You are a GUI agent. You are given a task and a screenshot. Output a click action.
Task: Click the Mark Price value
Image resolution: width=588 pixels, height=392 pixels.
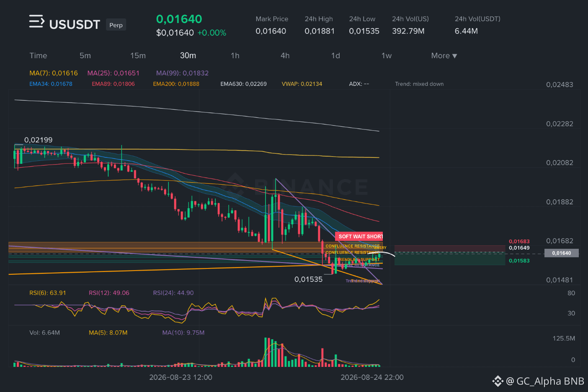[271, 31]
